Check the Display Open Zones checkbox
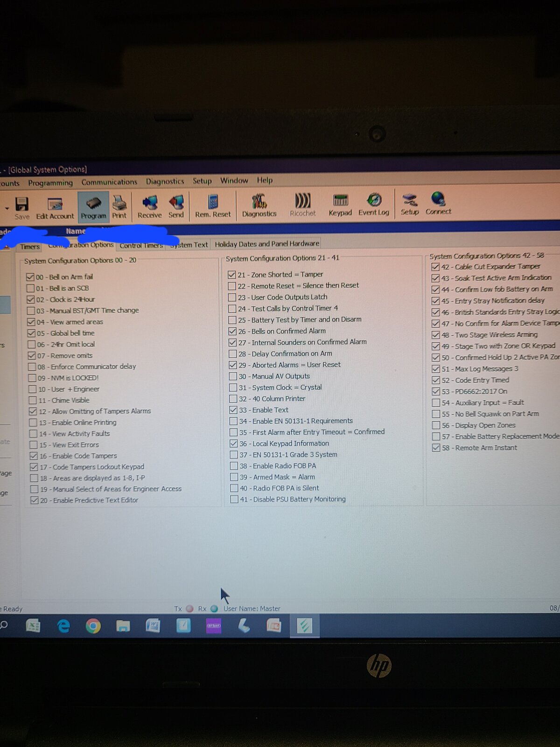Image resolution: width=560 pixels, height=747 pixels. (436, 425)
